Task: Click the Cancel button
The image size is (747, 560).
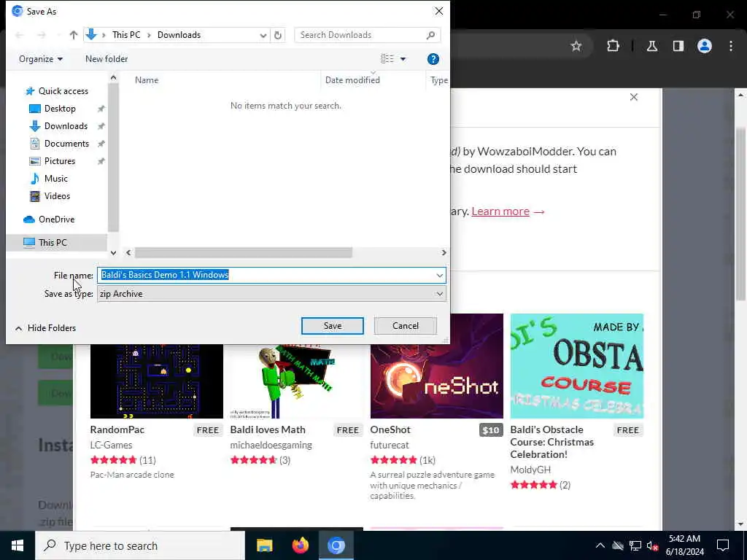Action: coord(406,326)
